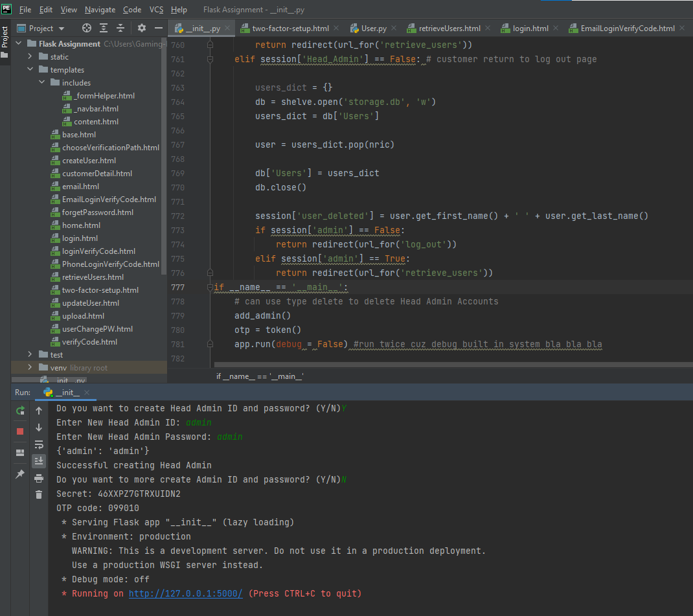Pin the Run tab
Image resolution: width=693 pixels, height=616 pixels.
click(x=20, y=474)
